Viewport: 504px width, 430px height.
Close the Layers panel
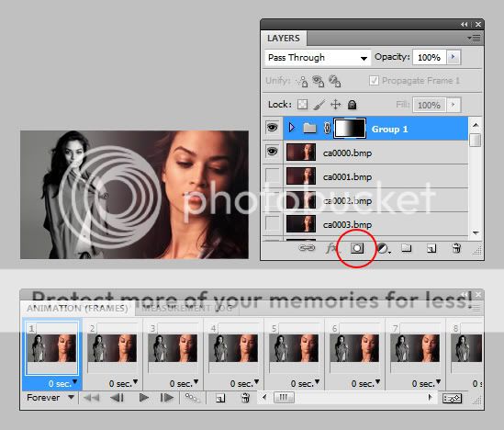pyautogui.click(x=478, y=25)
